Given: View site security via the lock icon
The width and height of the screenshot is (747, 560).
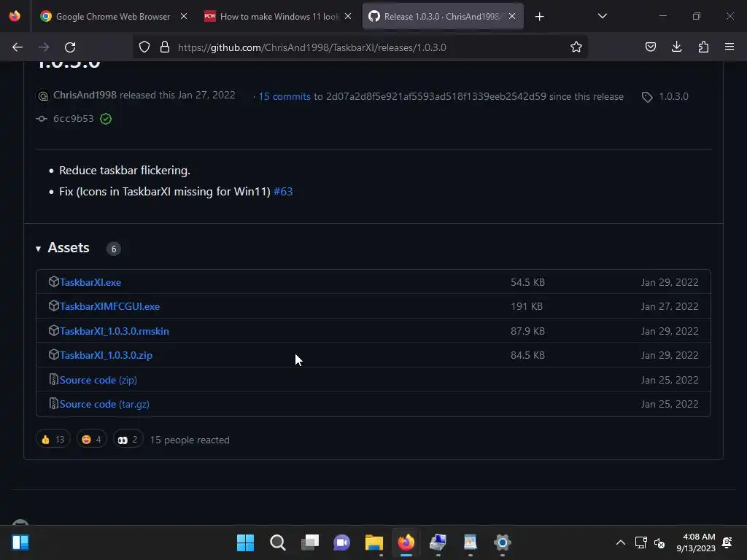Looking at the screenshot, I should coord(165,47).
